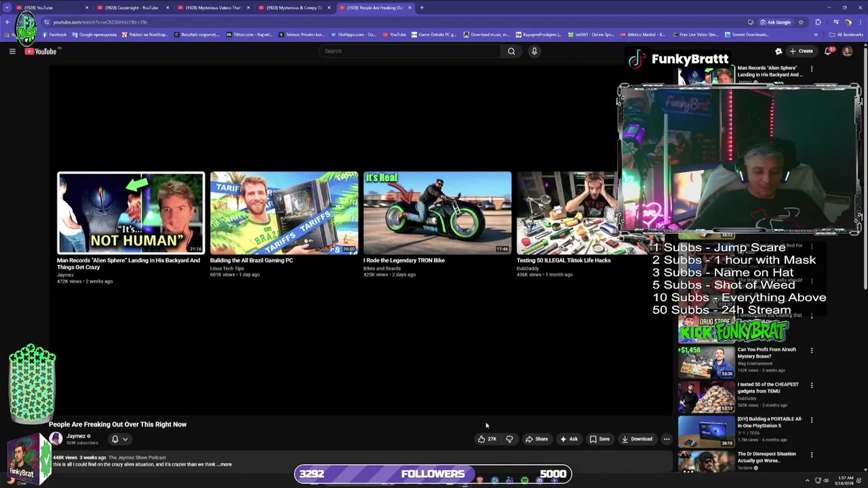868x488 pixels.
Task: Open the Torrent Downloads bookmark
Action: click(x=747, y=35)
